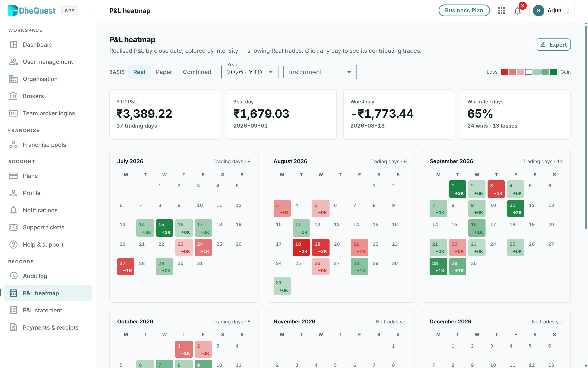Open Notifications in sidebar
588x368 pixels.
pyautogui.click(x=48, y=210)
